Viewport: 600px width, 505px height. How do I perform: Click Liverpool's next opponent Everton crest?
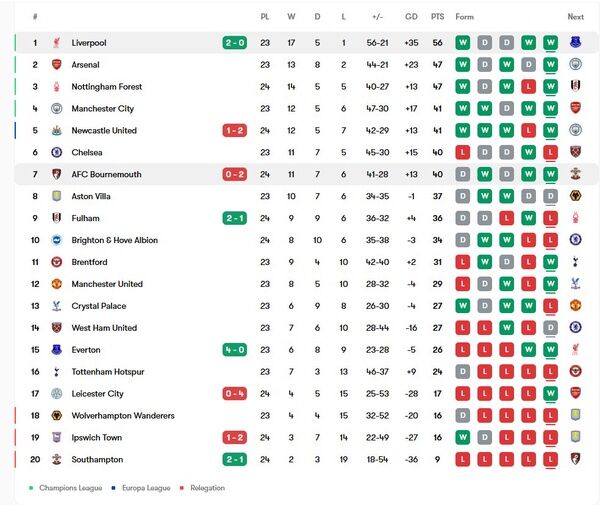[575, 43]
